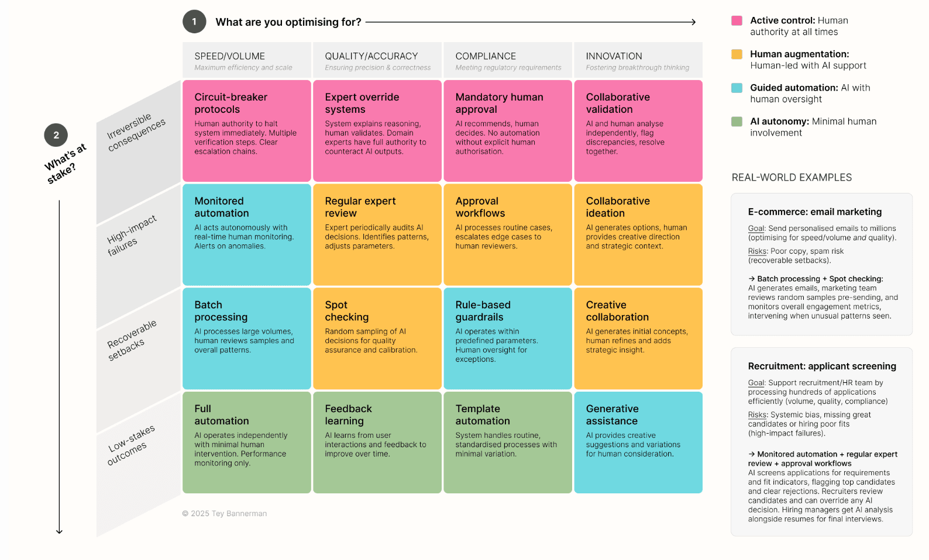
Task: Open the Full automation card
Action: 246,443
